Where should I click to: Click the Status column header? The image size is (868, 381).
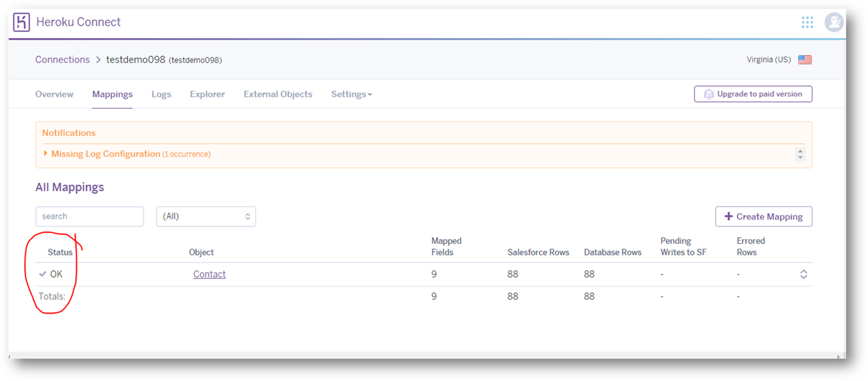point(60,252)
